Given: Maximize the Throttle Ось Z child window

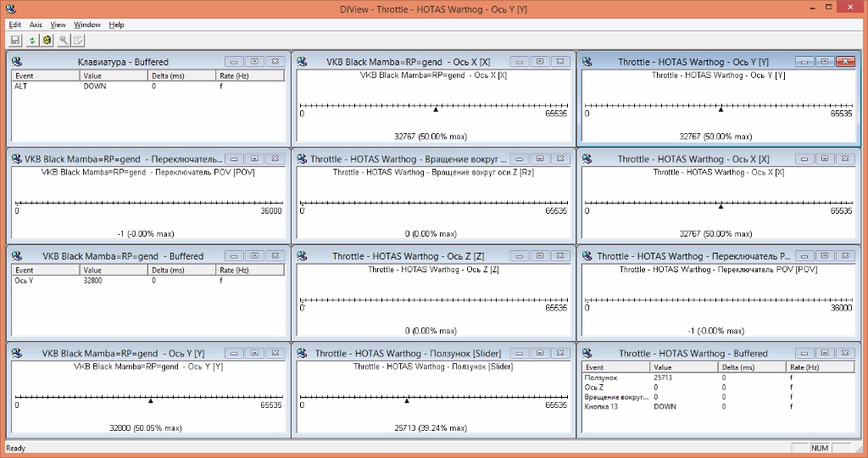Looking at the screenshot, I should pos(540,256).
